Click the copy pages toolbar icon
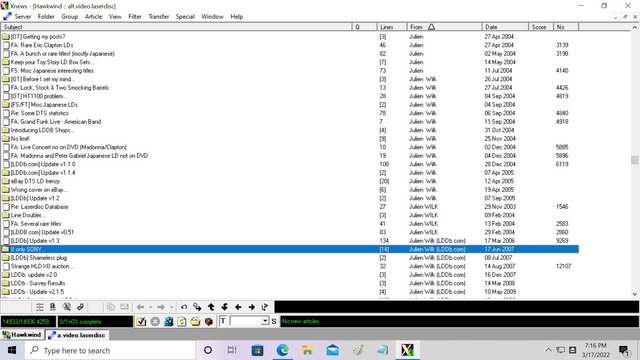Viewport: 640px width, 360px height. pos(110,307)
